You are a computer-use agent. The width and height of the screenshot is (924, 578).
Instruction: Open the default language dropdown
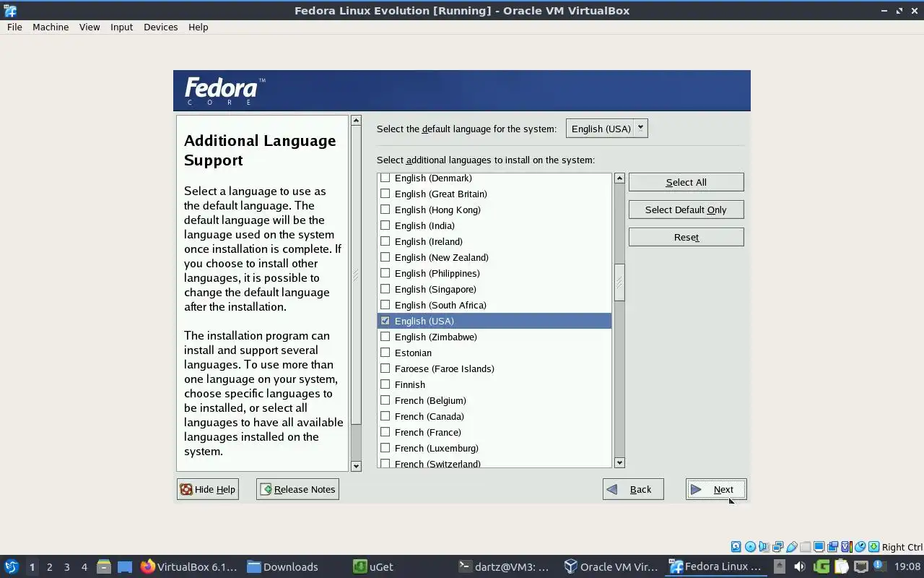click(606, 129)
